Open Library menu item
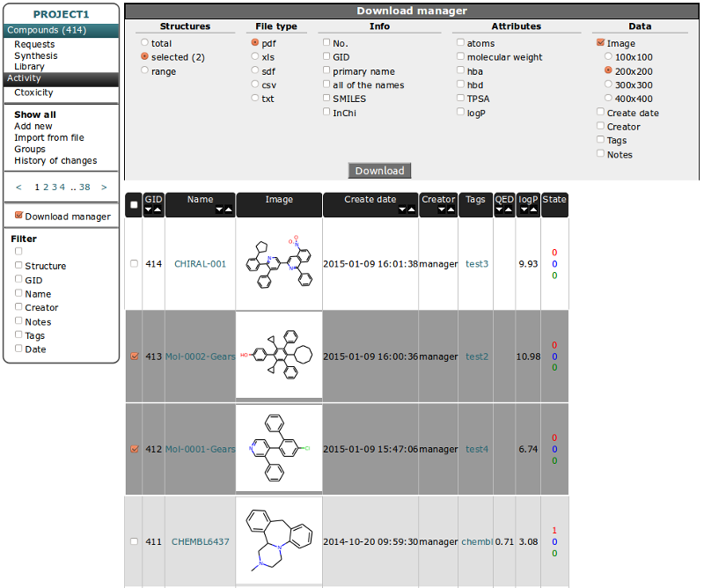This screenshot has height=588, width=704. click(x=29, y=67)
